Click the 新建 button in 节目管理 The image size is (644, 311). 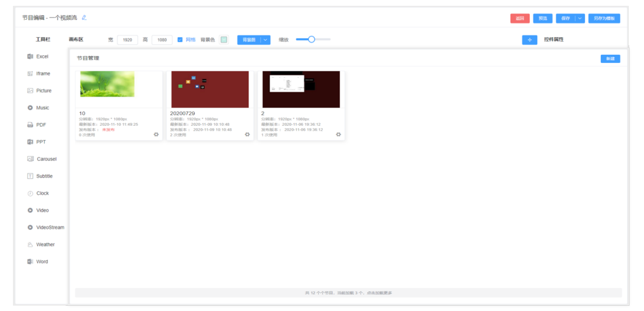coord(610,59)
